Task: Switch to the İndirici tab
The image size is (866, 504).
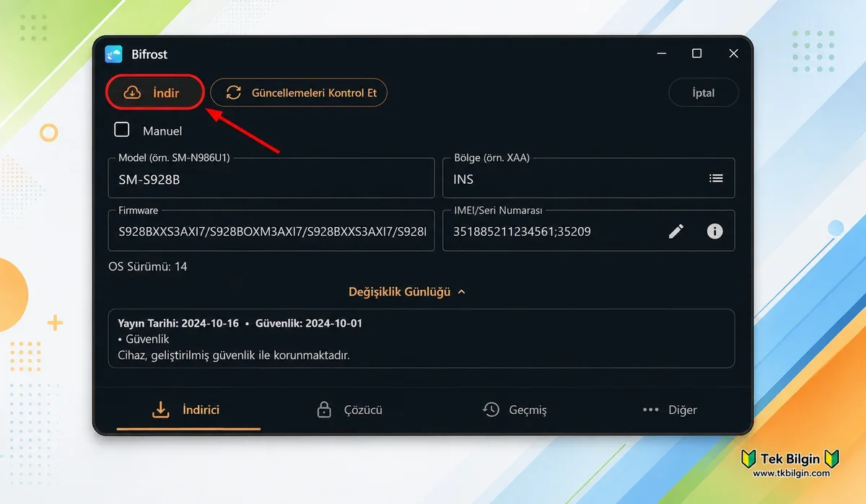Action: pyautogui.click(x=188, y=410)
